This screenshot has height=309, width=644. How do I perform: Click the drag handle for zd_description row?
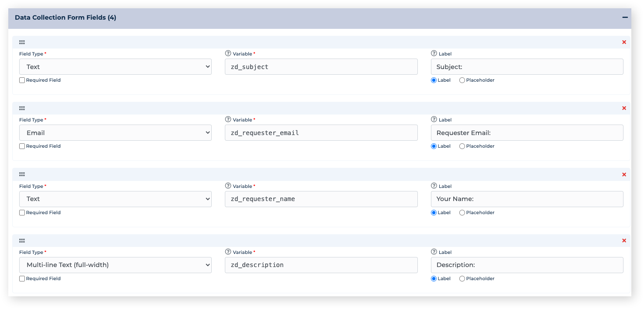click(x=22, y=241)
